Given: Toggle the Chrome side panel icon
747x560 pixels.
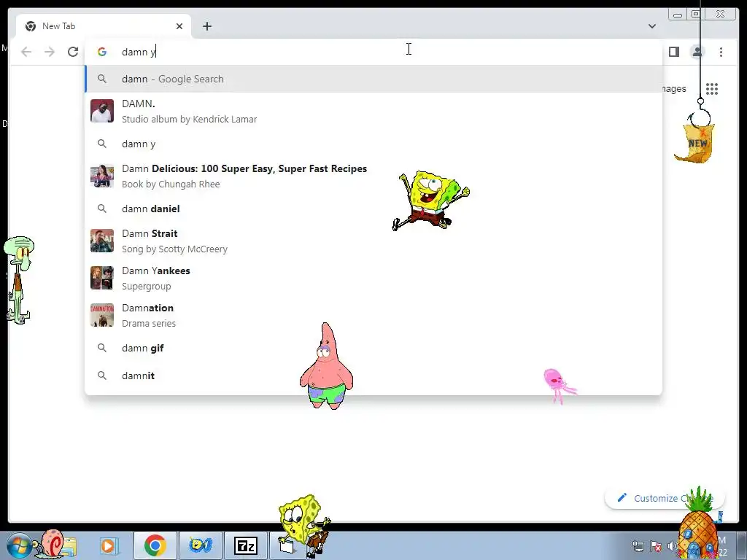Looking at the screenshot, I should (x=673, y=52).
